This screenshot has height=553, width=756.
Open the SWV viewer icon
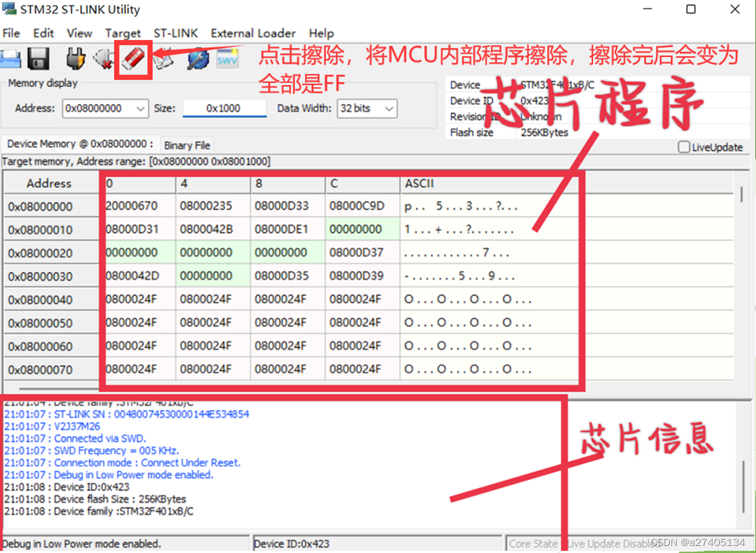click(x=227, y=60)
